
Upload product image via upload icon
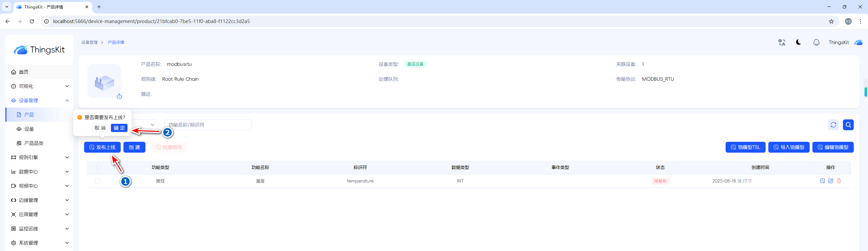[119, 96]
